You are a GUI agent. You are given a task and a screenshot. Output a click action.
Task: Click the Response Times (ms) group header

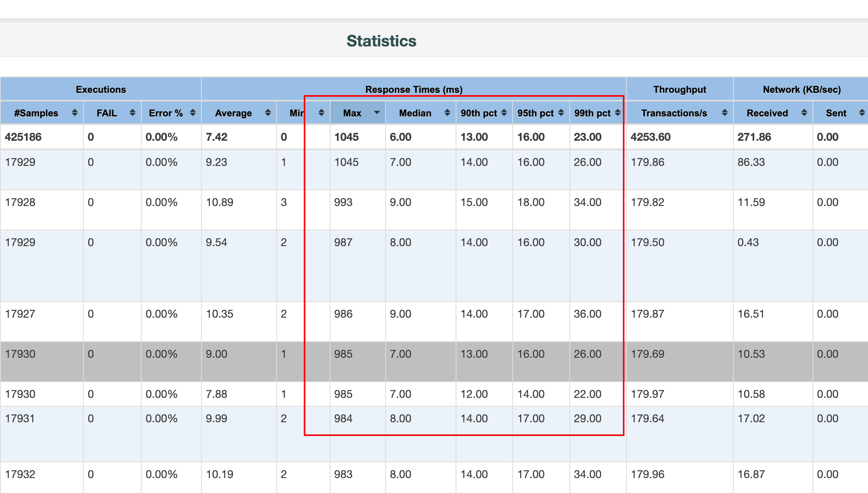tap(414, 89)
